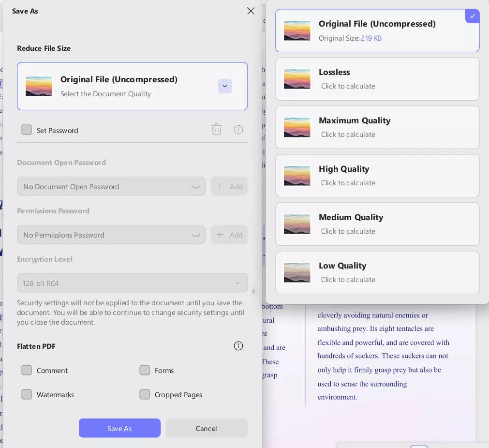489x448 pixels.
Task: Enable the Set Password checkbox
Action: pos(27,129)
